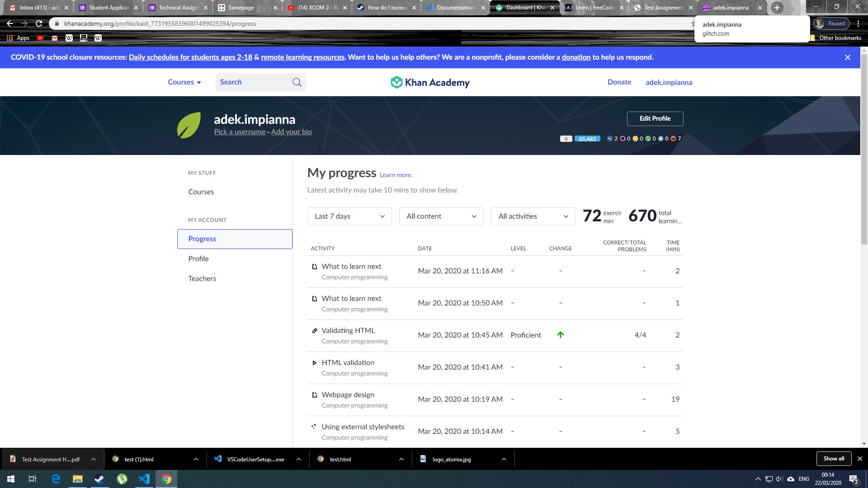Open the Apps bookmarks shortcut
Image resolution: width=868 pixels, height=488 pixels.
click(x=18, y=38)
